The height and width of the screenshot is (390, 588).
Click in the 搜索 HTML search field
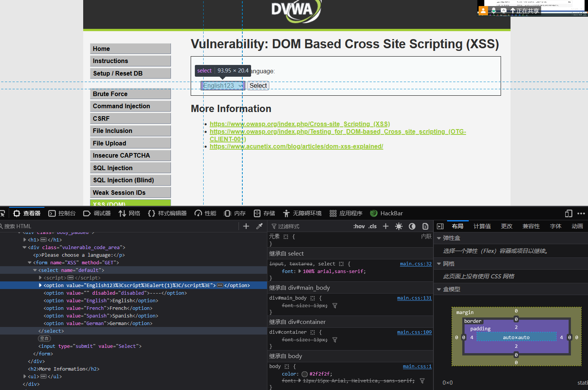(x=120, y=226)
